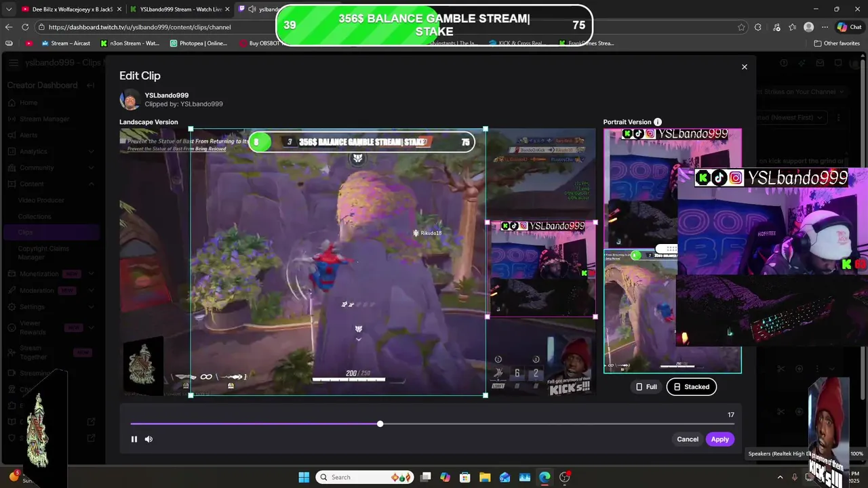Screen dimensions: 868x488
Task: Open the Portrait Version info icon
Action: (658, 122)
